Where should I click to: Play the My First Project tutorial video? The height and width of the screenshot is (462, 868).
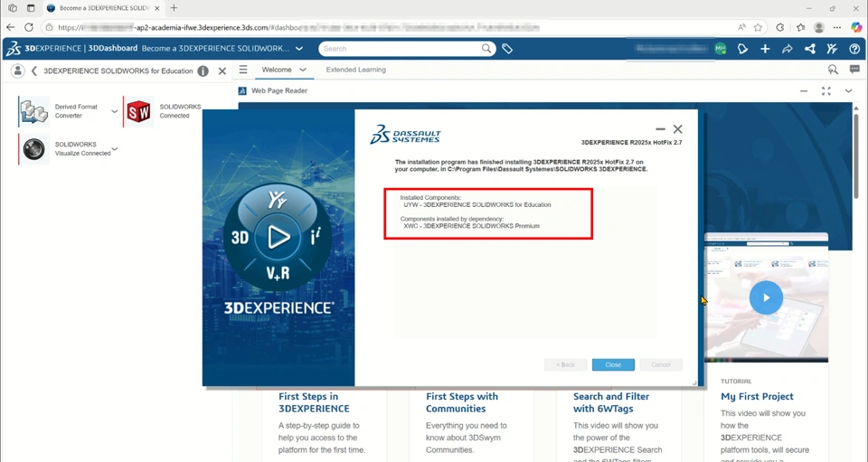point(766,297)
